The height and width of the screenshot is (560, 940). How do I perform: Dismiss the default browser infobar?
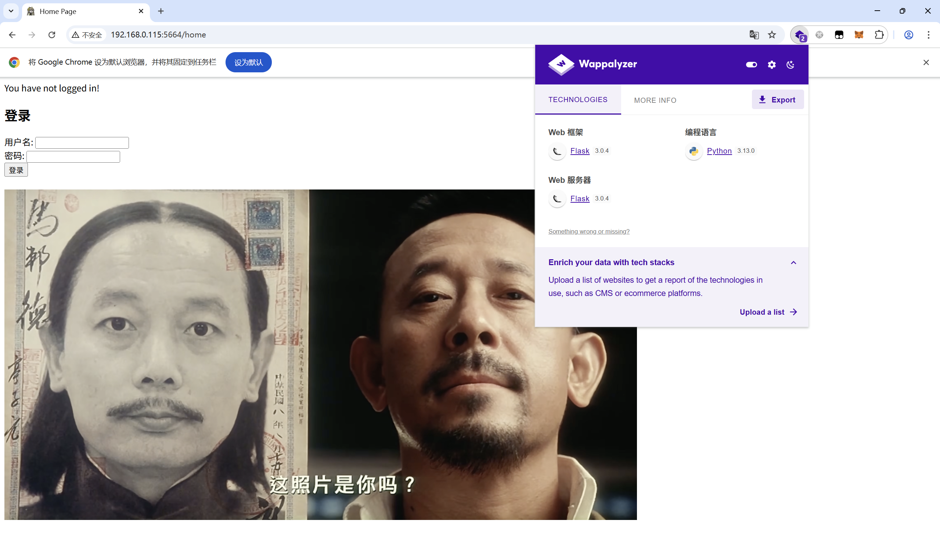[x=926, y=62]
